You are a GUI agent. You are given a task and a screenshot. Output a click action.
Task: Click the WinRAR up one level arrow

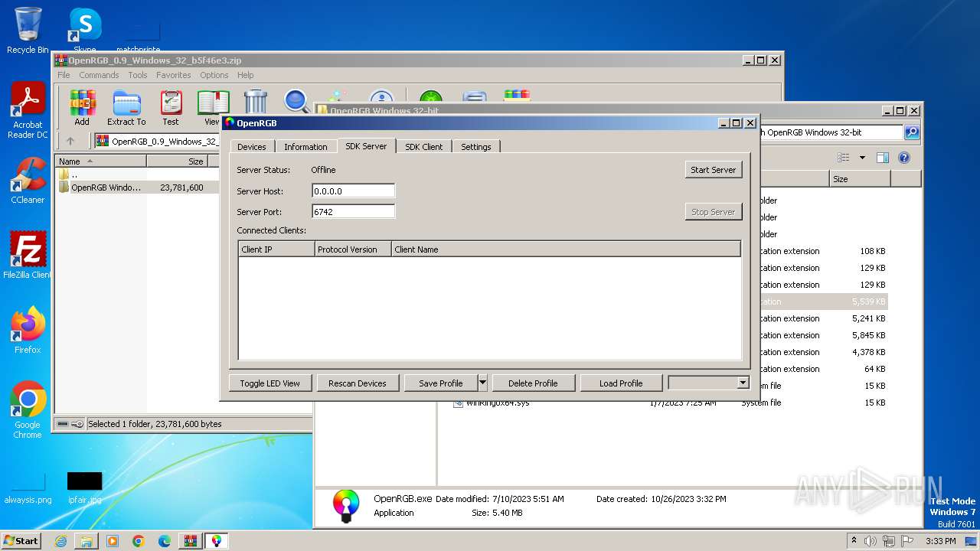coord(70,141)
